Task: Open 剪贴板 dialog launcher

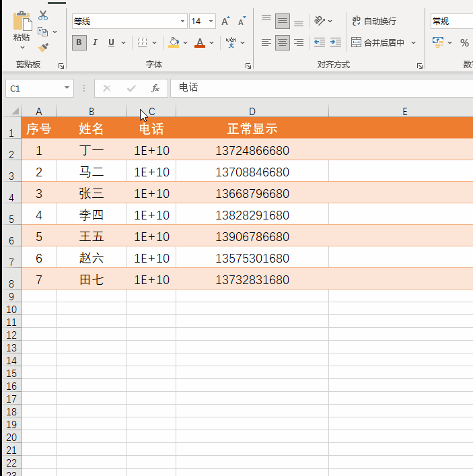Action: 61,66
